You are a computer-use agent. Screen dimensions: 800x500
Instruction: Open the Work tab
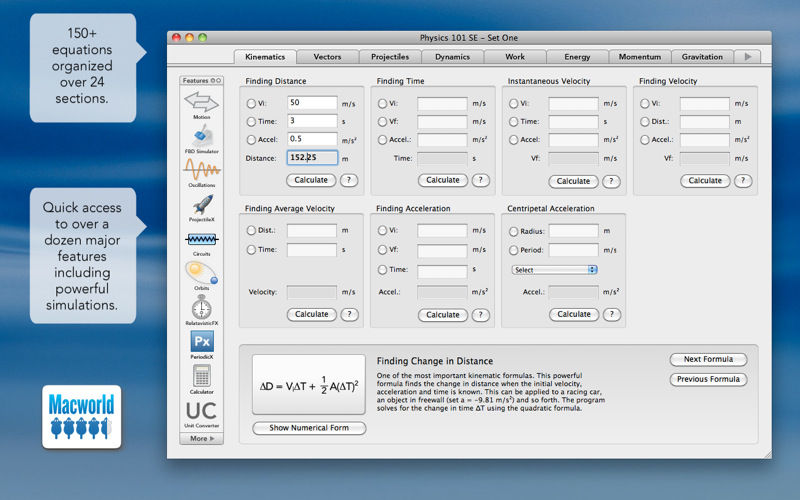[515, 57]
